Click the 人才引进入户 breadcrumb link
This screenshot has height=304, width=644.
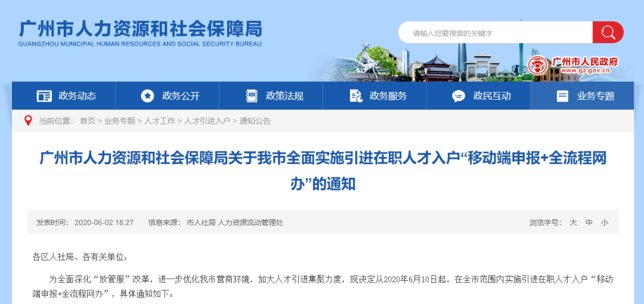207,121
